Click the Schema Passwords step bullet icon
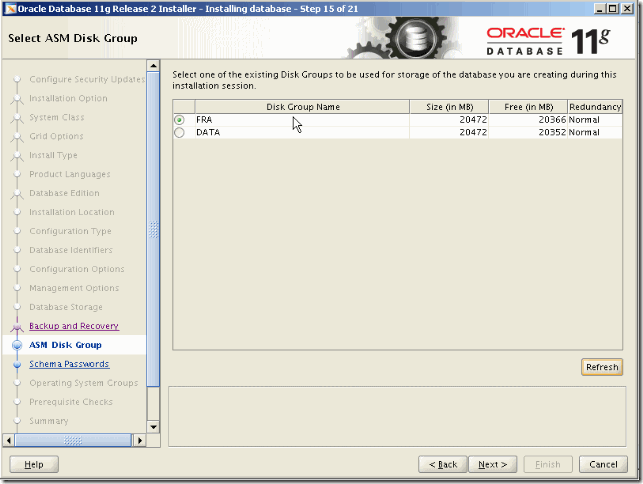This screenshot has width=643, height=484. pos(17,364)
